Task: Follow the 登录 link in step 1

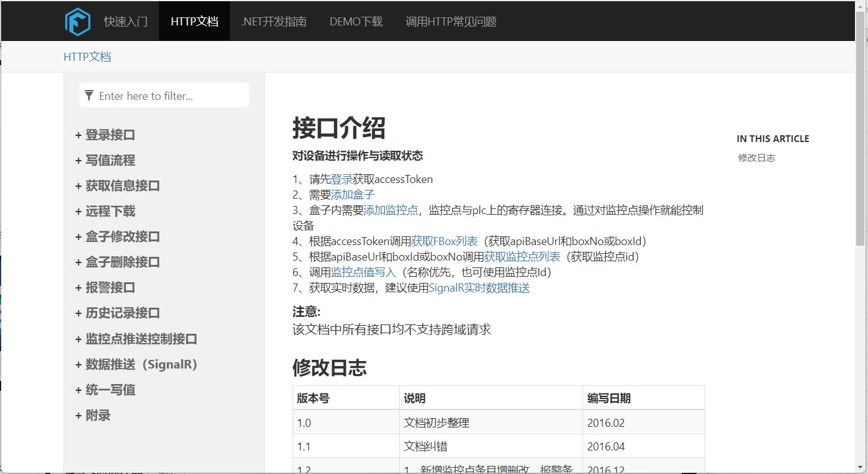Action: pyautogui.click(x=341, y=179)
